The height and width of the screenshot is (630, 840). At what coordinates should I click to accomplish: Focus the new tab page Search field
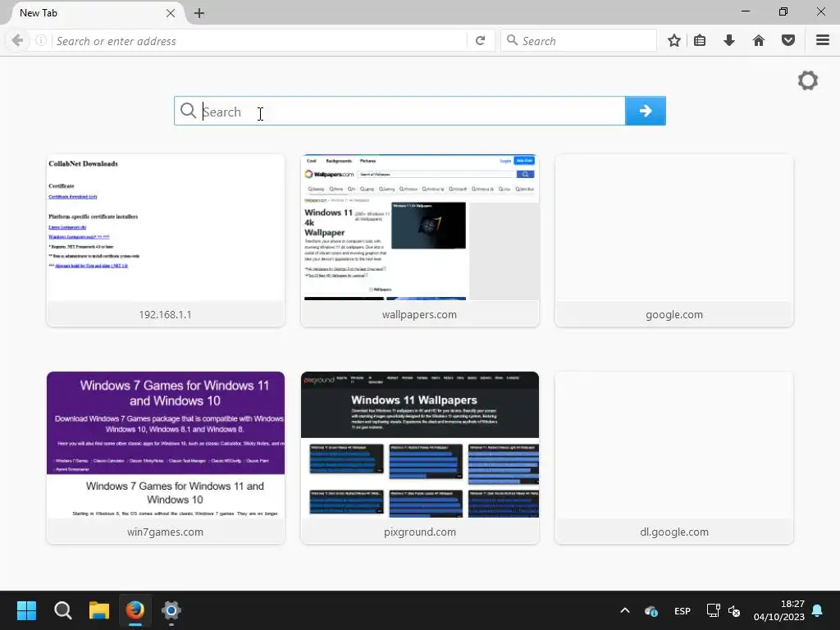click(399, 111)
